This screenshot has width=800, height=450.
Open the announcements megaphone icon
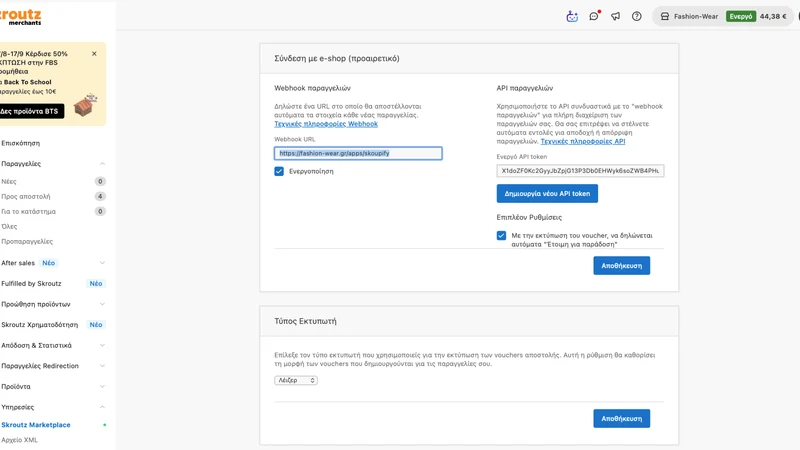615,16
